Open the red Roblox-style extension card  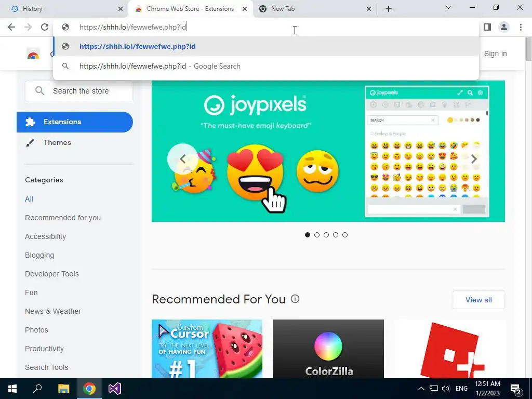pos(449,349)
